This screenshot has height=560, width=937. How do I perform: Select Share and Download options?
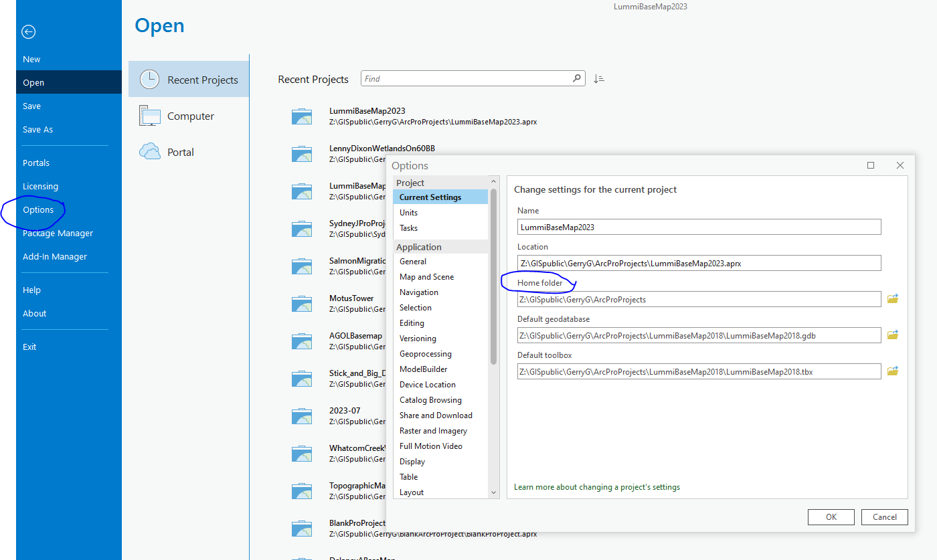coord(441,415)
